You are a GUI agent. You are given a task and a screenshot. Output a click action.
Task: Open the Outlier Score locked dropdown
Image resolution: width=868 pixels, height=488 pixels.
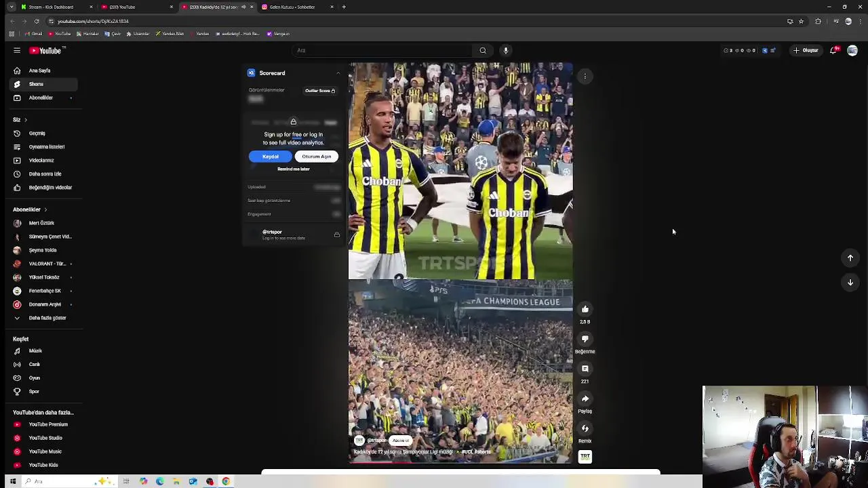[x=320, y=90]
